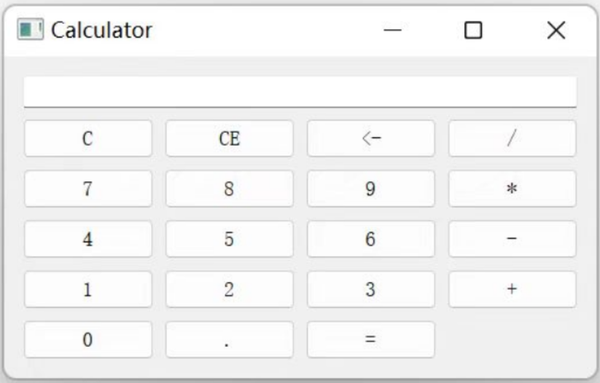This screenshot has width=600, height=383.
Task: Tap the number 1 key
Action: (x=88, y=289)
